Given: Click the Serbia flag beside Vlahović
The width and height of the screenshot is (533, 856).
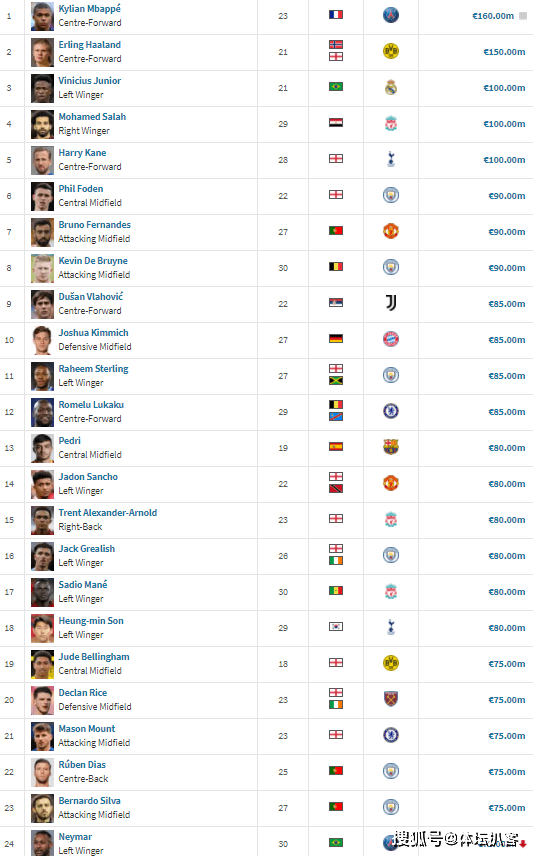Looking at the screenshot, I should point(336,302).
